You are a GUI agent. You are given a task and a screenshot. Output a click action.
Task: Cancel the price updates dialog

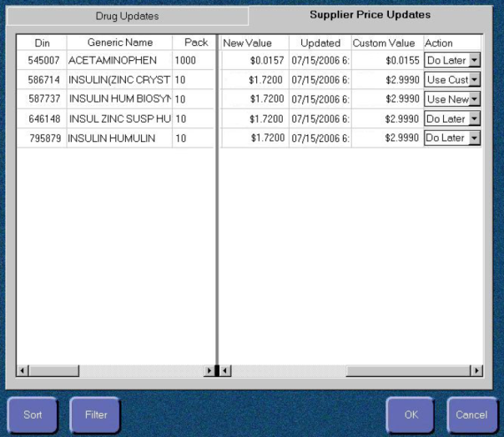click(471, 414)
